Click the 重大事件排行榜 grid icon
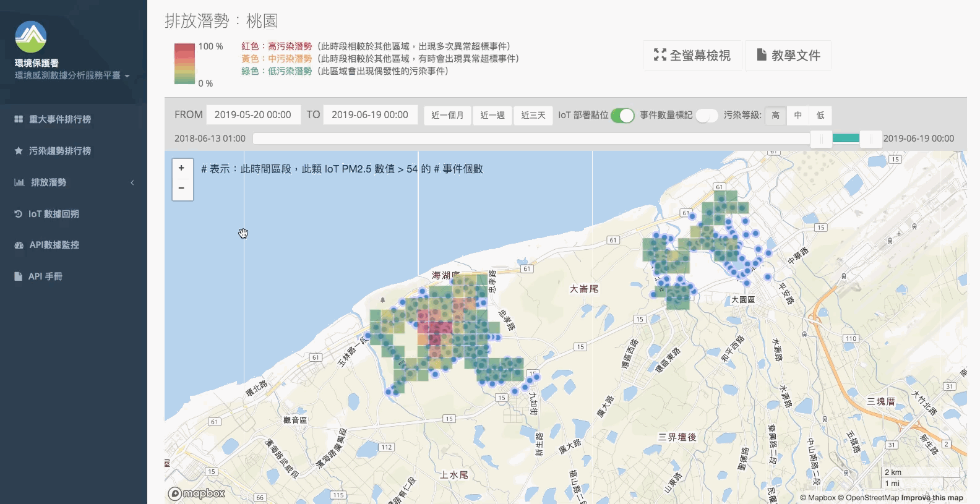 tap(19, 119)
